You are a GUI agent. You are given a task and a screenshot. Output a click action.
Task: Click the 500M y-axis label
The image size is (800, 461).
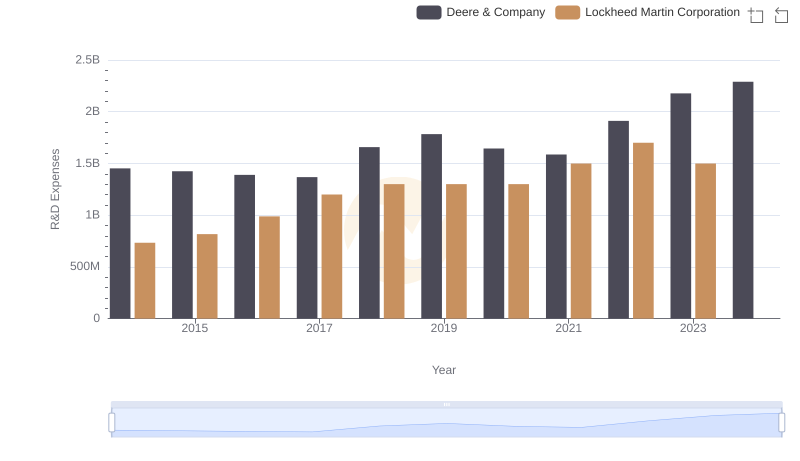point(85,266)
